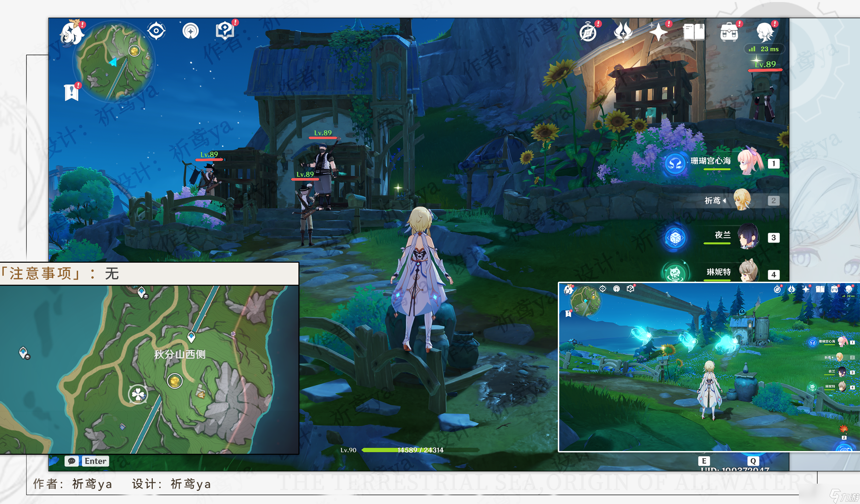Click 珊瑚宫心海's hydro burst icon
This screenshot has height=504, width=860.
coord(675,164)
